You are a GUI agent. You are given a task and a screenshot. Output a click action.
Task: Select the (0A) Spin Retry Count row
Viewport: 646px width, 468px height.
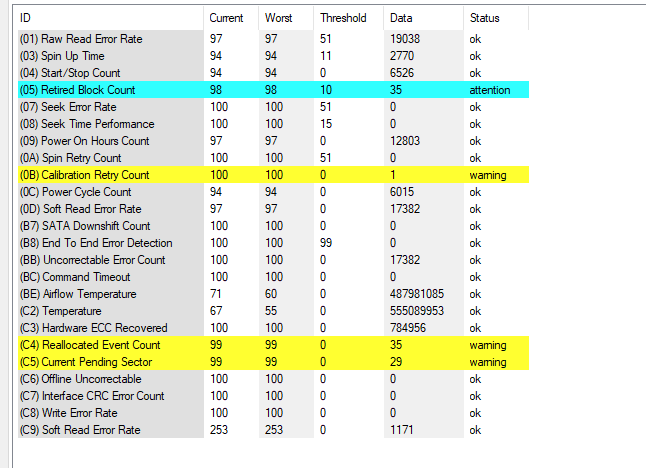(x=274, y=158)
